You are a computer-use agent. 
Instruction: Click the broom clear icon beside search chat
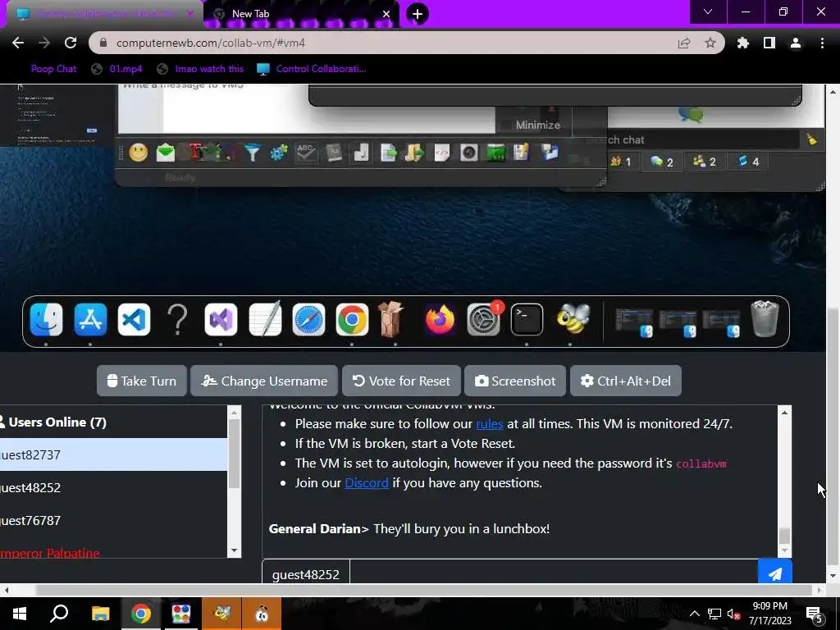coord(812,139)
